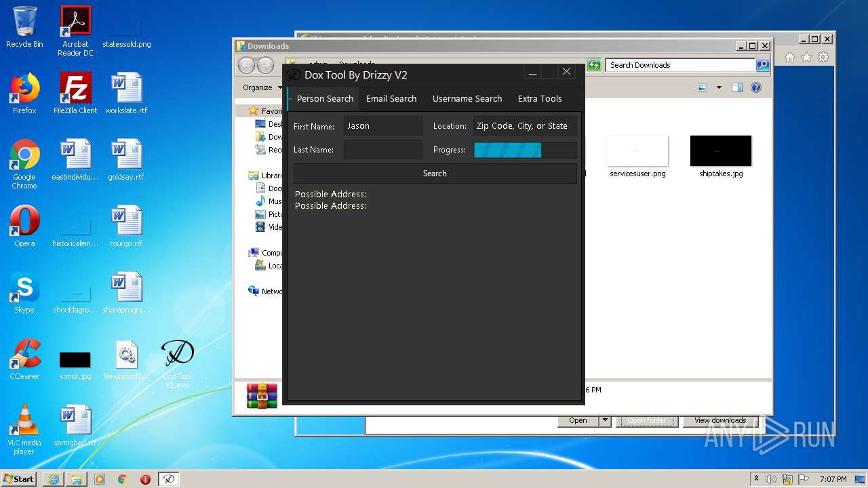This screenshot has height=488, width=868.
Task: Switch to the Email Search tab
Action: [x=391, y=98]
